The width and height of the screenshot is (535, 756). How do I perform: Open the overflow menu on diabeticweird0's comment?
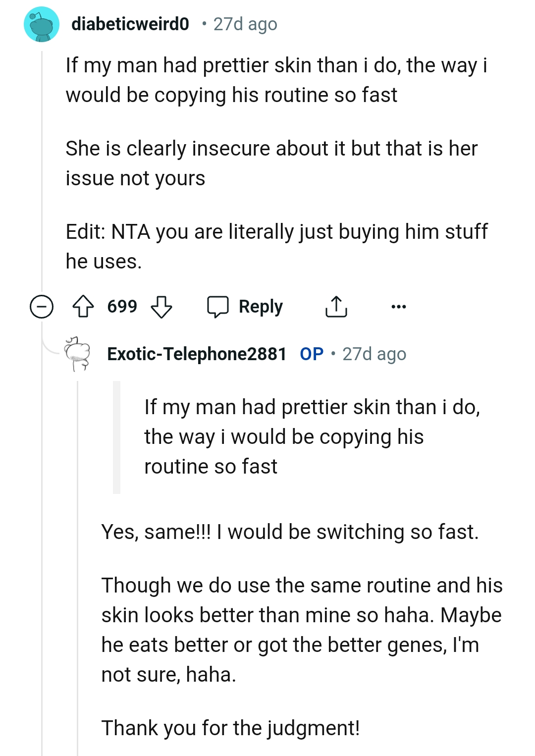[399, 306]
